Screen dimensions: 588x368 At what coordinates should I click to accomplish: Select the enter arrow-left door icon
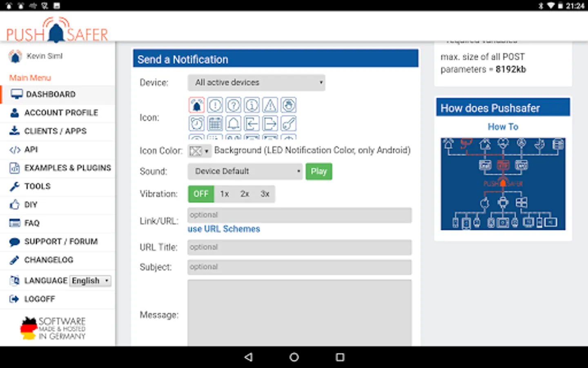point(252,123)
